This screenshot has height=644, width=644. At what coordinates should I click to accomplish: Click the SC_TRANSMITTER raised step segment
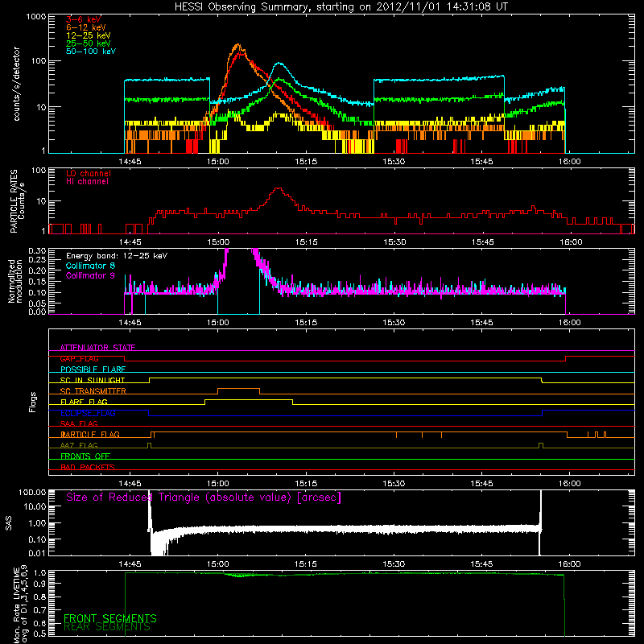[x=238, y=389]
